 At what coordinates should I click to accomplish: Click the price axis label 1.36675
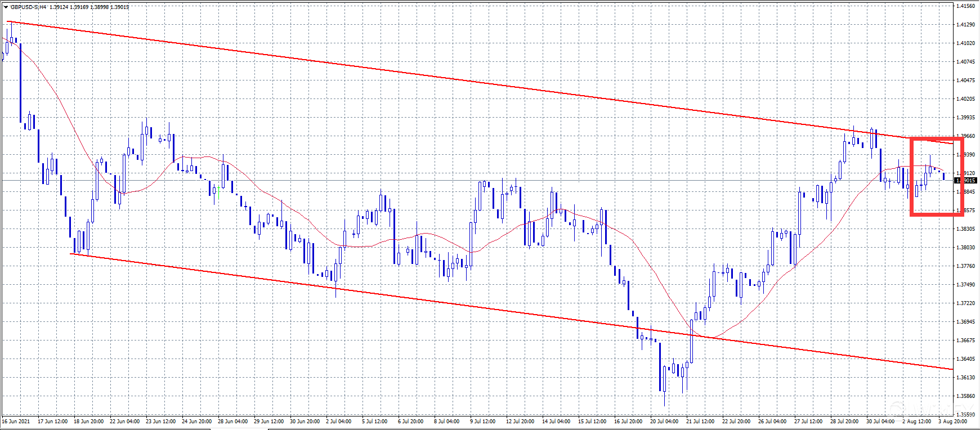pyautogui.click(x=965, y=341)
